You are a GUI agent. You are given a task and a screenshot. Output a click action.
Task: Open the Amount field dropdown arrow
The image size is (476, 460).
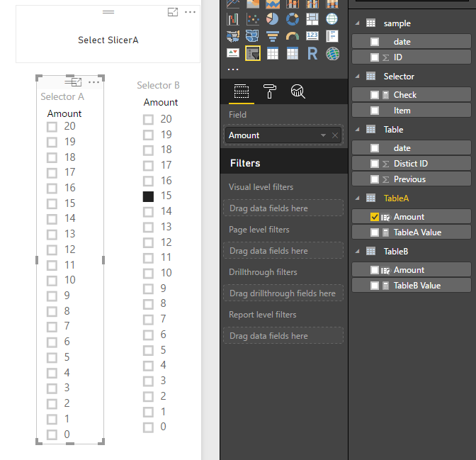point(323,135)
